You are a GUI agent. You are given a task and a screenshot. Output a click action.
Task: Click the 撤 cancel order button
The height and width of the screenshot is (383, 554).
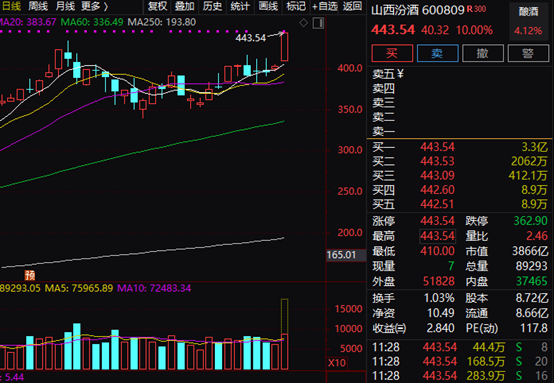tap(483, 53)
